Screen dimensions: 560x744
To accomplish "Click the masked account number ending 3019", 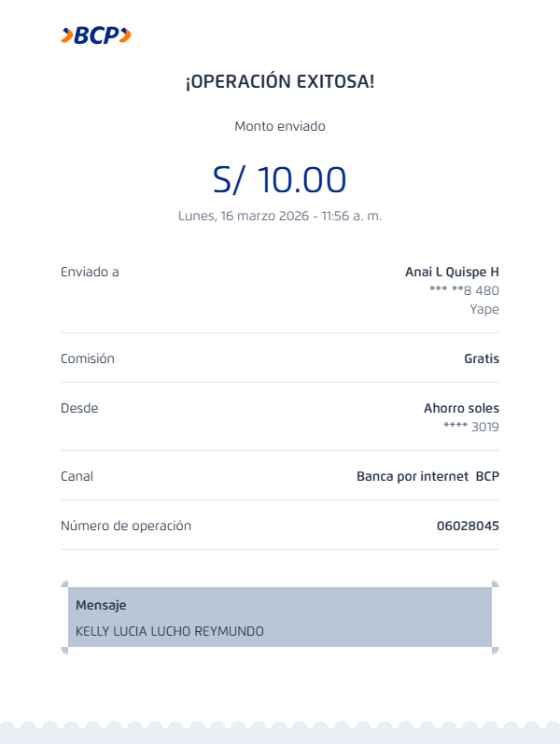I will [471, 427].
